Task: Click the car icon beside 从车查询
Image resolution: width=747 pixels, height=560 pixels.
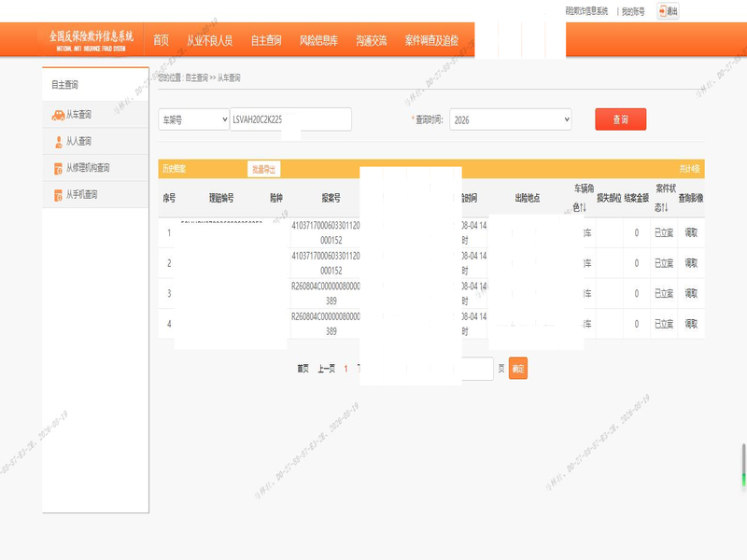Action: pyautogui.click(x=58, y=115)
